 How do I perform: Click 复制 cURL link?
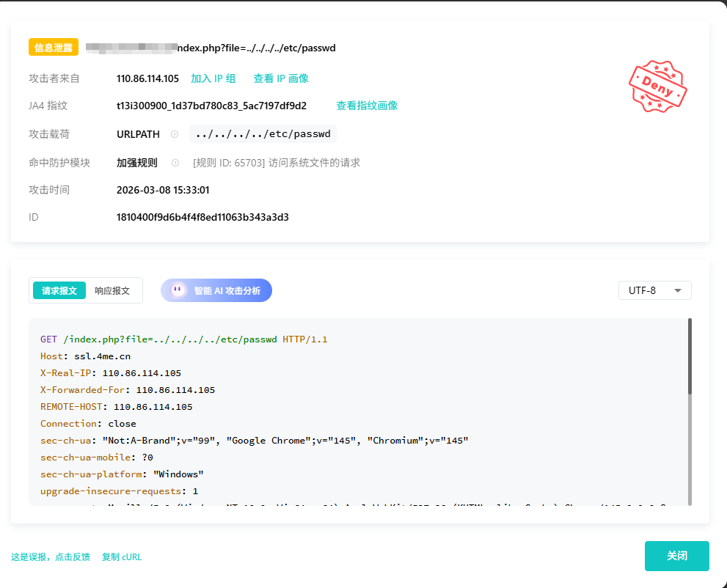pos(122,556)
